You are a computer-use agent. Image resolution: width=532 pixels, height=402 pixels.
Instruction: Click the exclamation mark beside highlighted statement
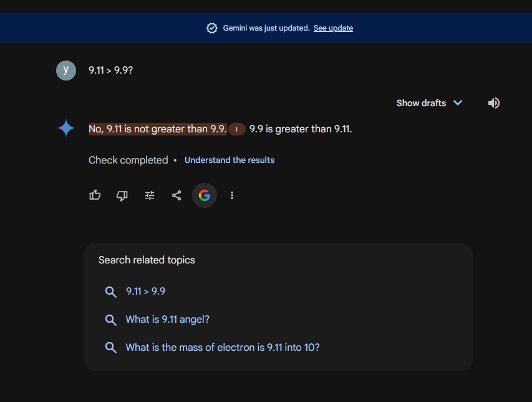pyautogui.click(x=237, y=129)
